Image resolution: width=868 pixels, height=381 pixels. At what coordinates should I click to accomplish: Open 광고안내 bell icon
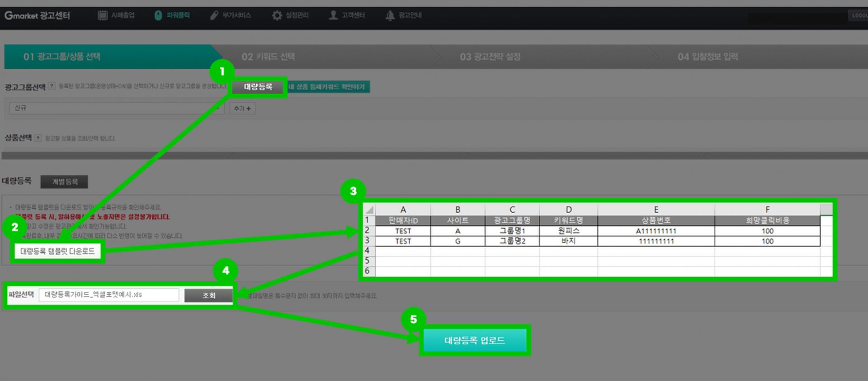click(390, 15)
